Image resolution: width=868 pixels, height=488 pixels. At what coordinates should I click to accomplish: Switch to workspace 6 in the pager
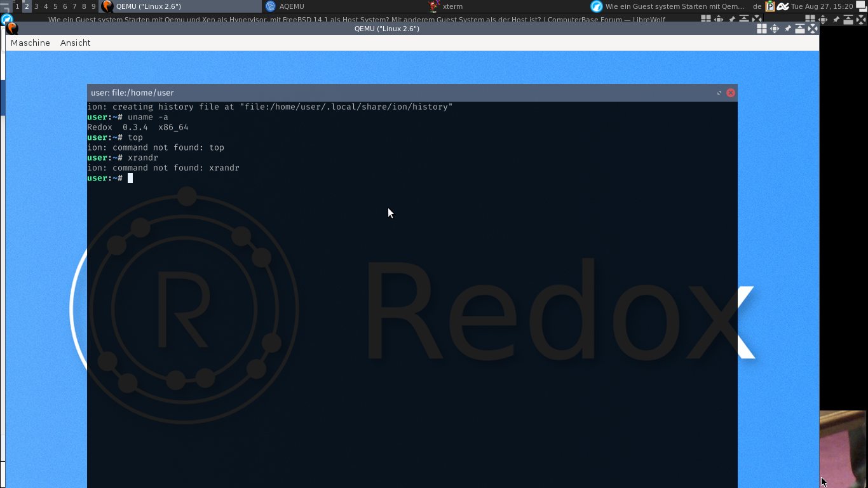pyautogui.click(x=65, y=6)
